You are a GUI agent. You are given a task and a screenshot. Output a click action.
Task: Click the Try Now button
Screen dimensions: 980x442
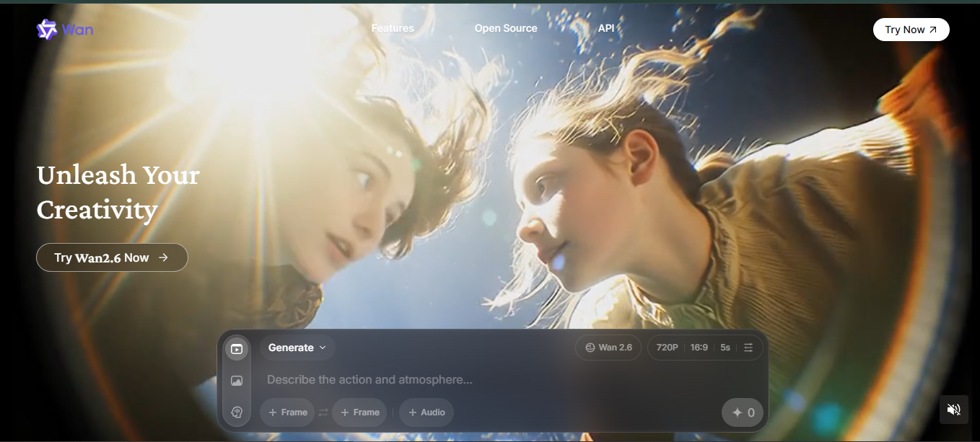[911, 30]
